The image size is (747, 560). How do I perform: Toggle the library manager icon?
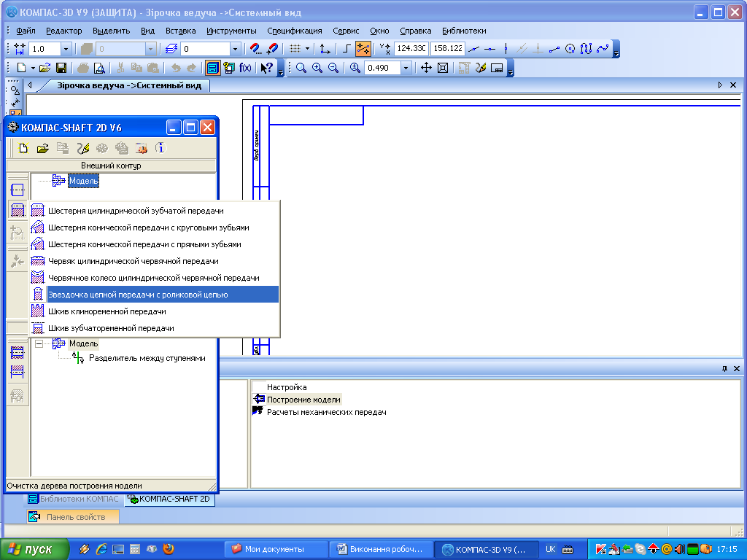(212, 68)
